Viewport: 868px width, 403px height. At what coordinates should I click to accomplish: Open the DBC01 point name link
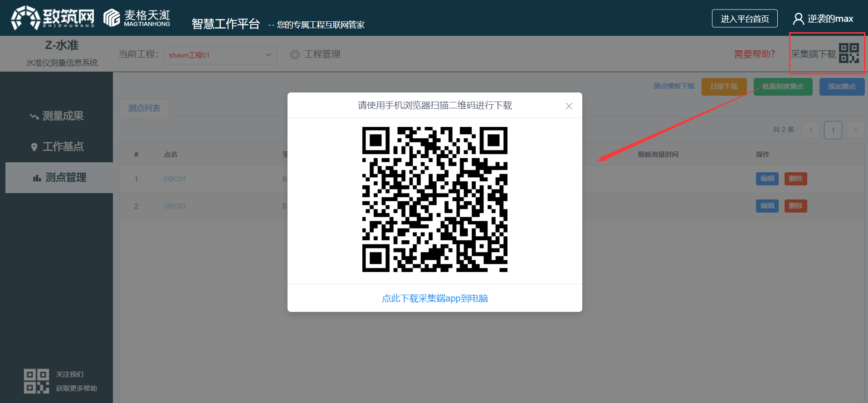pos(175,179)
